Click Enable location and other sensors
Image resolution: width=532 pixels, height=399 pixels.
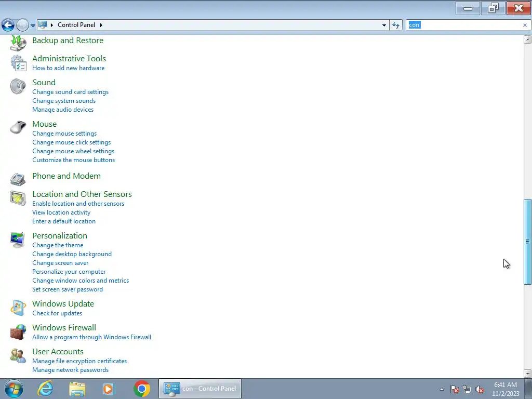click(x=78, y=204)
